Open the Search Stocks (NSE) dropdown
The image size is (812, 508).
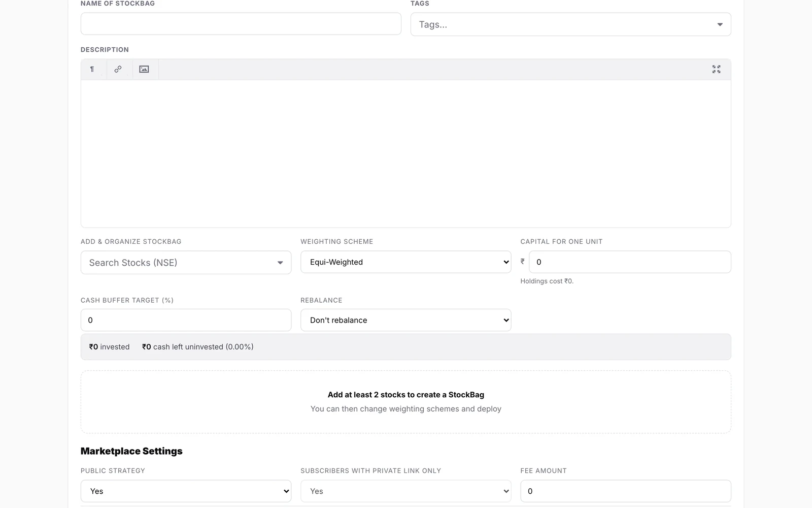click(x=186, y=263)
